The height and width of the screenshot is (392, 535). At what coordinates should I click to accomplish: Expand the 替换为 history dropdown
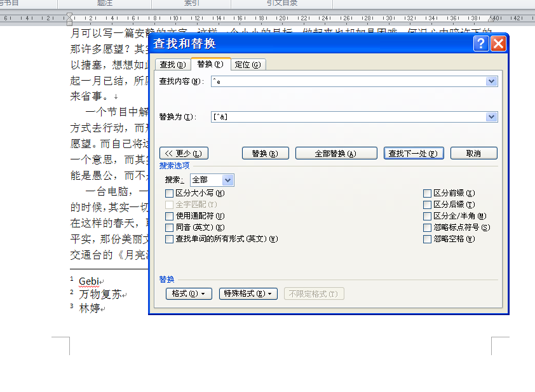click(491, 117)
